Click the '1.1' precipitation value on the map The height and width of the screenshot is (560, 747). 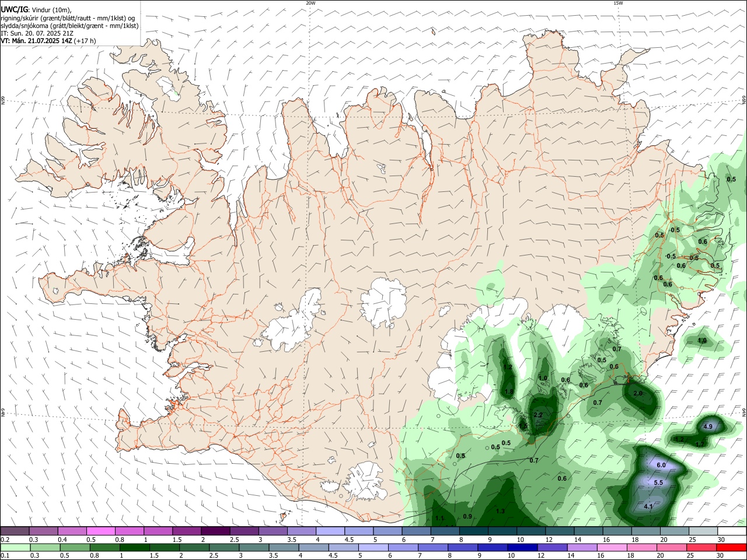439,519
